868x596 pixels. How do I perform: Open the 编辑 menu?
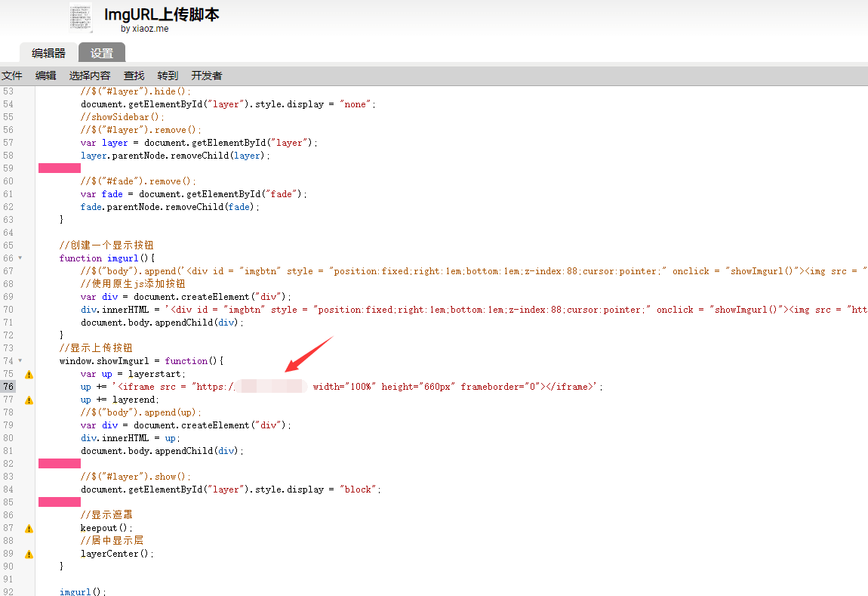tap(46, 76)
